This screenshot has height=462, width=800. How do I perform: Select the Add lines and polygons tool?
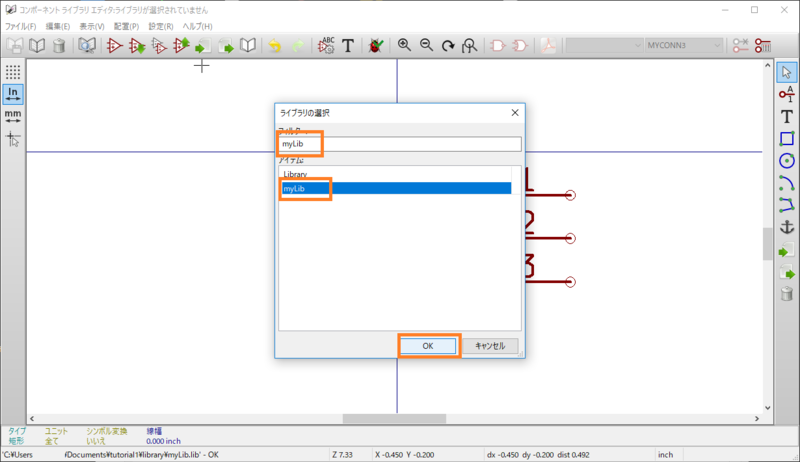786,205
